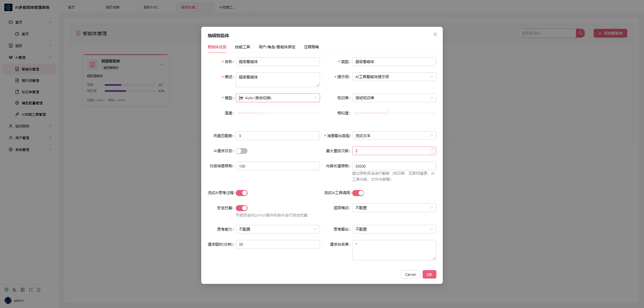Click the Cancel button

point(410,274)
